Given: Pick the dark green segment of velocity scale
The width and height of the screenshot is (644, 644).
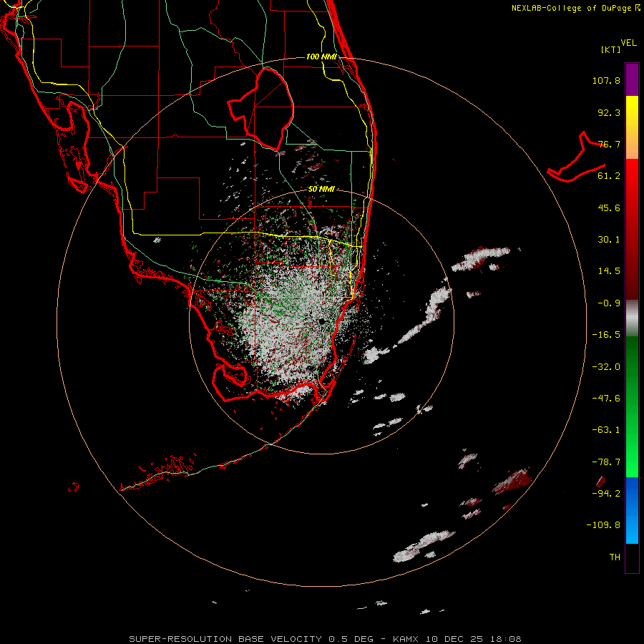Looking at the screenshot, I should coord(632,361).
